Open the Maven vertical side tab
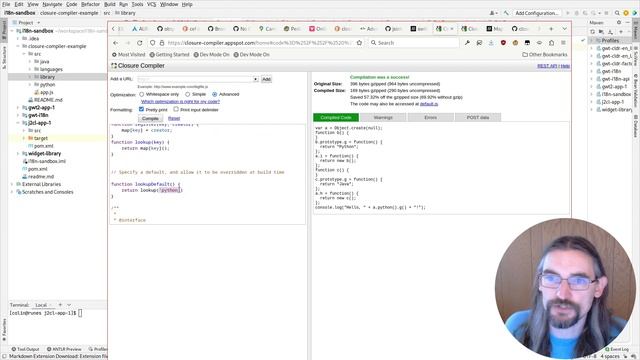 pyautogui.click(x=636, y=31)
